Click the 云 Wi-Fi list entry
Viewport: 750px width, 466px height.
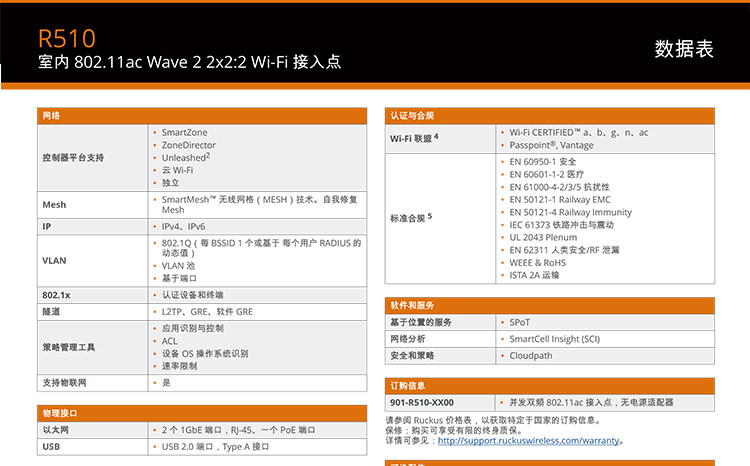coord(177,170)
